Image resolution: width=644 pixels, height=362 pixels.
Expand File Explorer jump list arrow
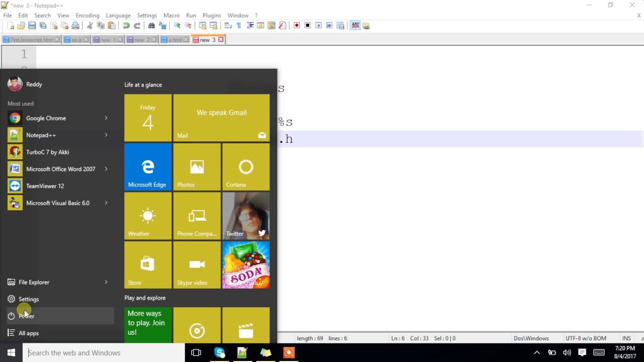pyautogui.click(x=106, y=282)
